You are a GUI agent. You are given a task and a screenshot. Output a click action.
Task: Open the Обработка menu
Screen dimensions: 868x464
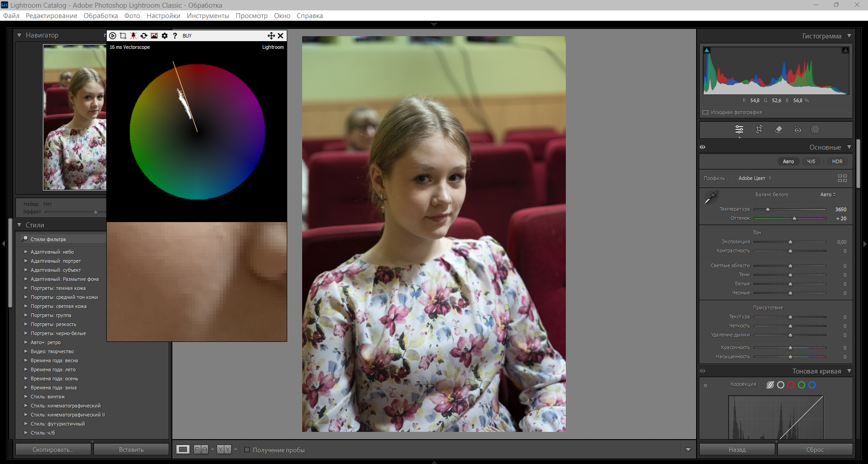[100, 16]
